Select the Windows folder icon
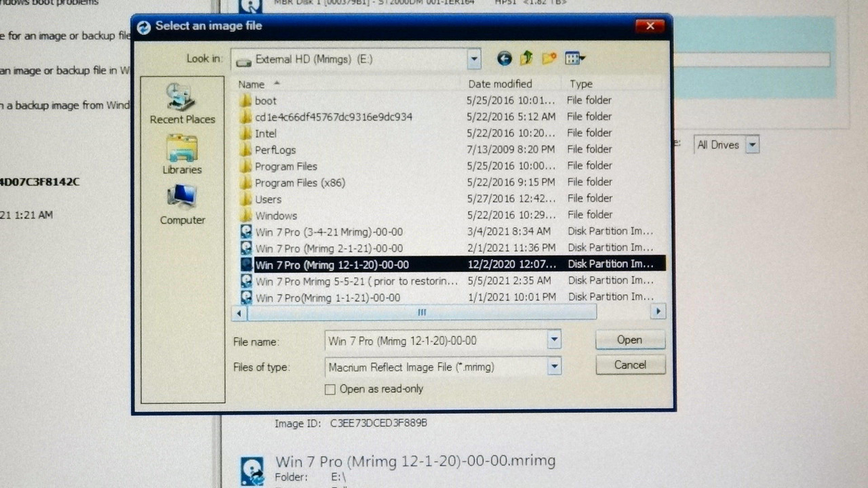 click(x=246, y=216)
